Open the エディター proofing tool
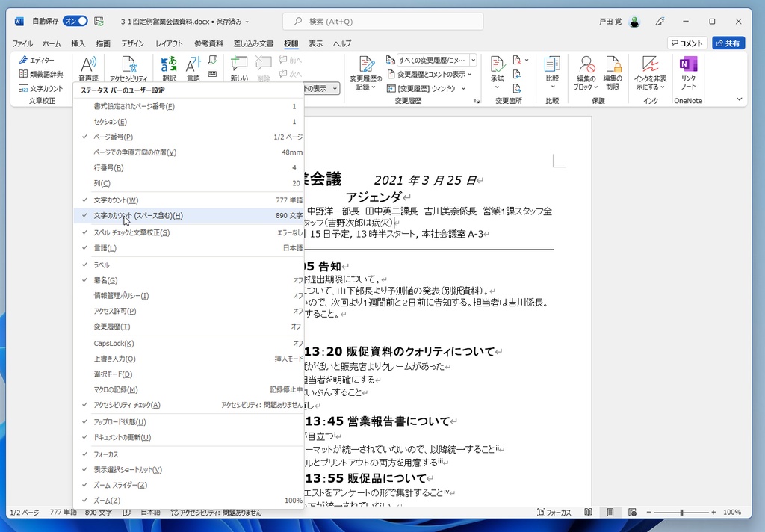Image resolution: width=765 pixels, height=532 pixels. pos(37,60)
